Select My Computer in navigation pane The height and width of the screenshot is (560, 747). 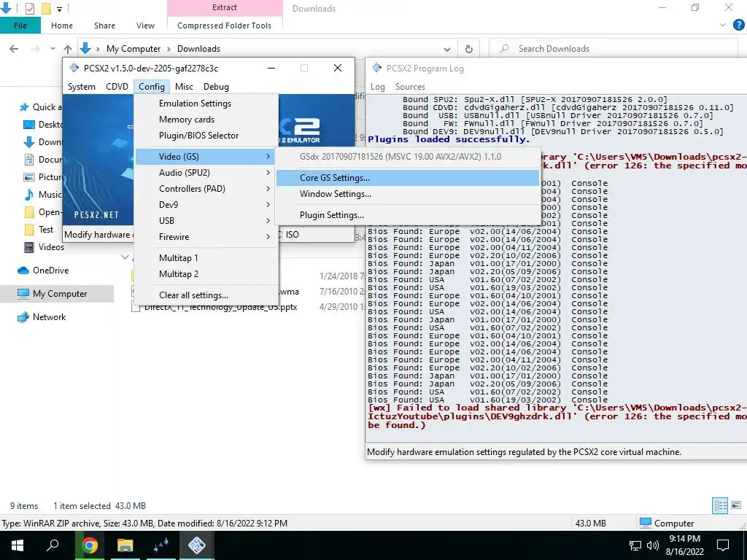57,294
